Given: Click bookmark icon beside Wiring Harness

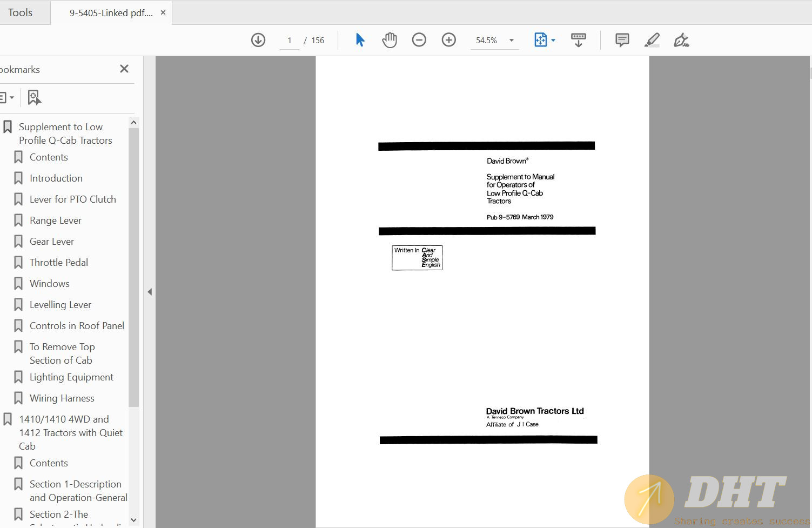Looking at the screenshot, I should click(x=18, y=398).
